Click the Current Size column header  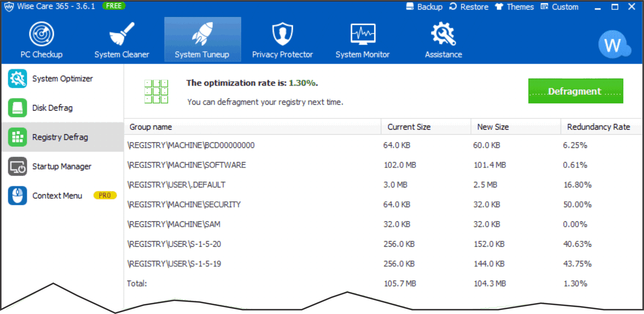tap(426, 127)
